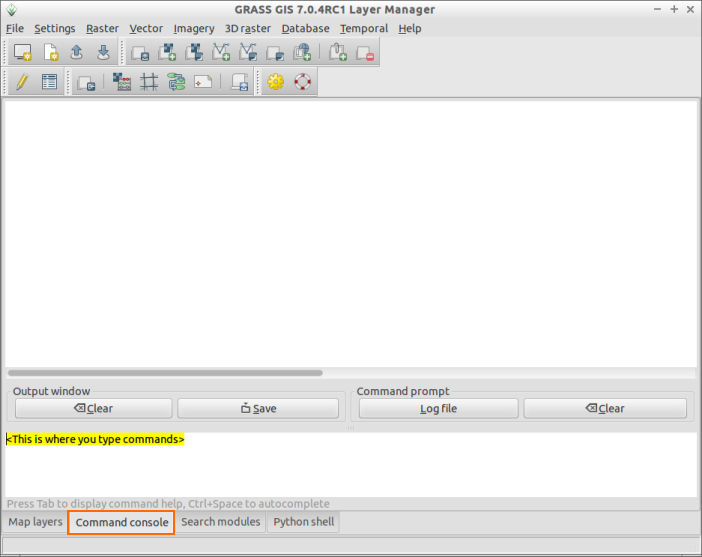Open Graphical Modeler icon

(176, 82)
